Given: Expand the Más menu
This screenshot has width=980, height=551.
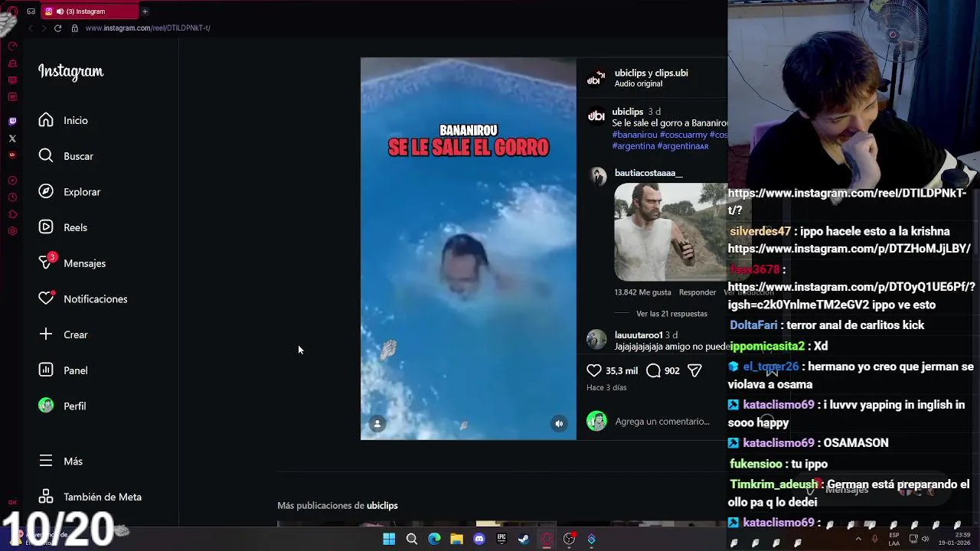Looking at the screenshot, I should point(60,461).
